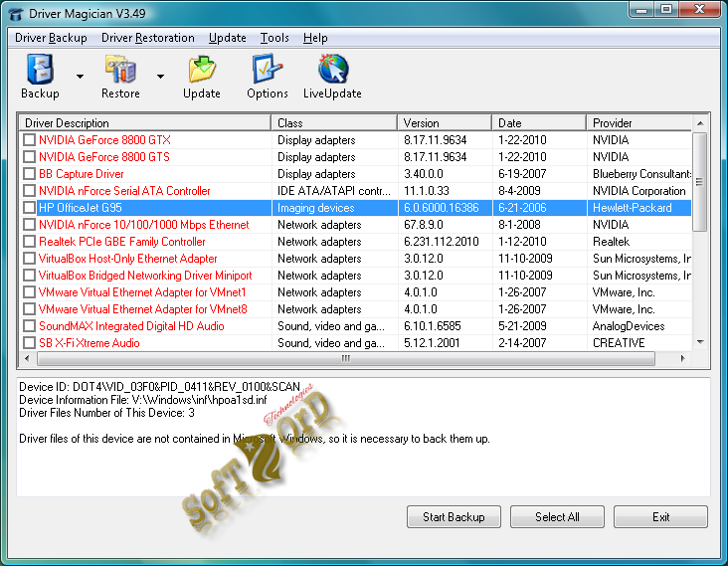Click the Hewlett-Packard provider cell

pos(632,208)
